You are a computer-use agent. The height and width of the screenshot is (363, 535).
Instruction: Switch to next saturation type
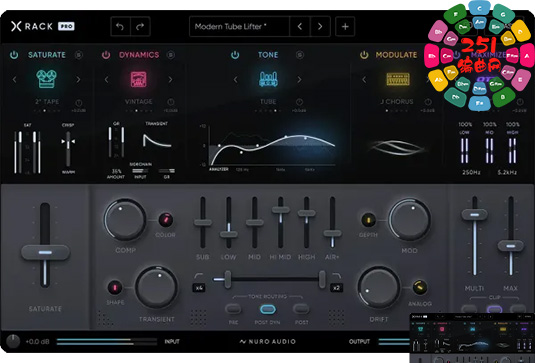pyautogui.click(x=78, y=79)
